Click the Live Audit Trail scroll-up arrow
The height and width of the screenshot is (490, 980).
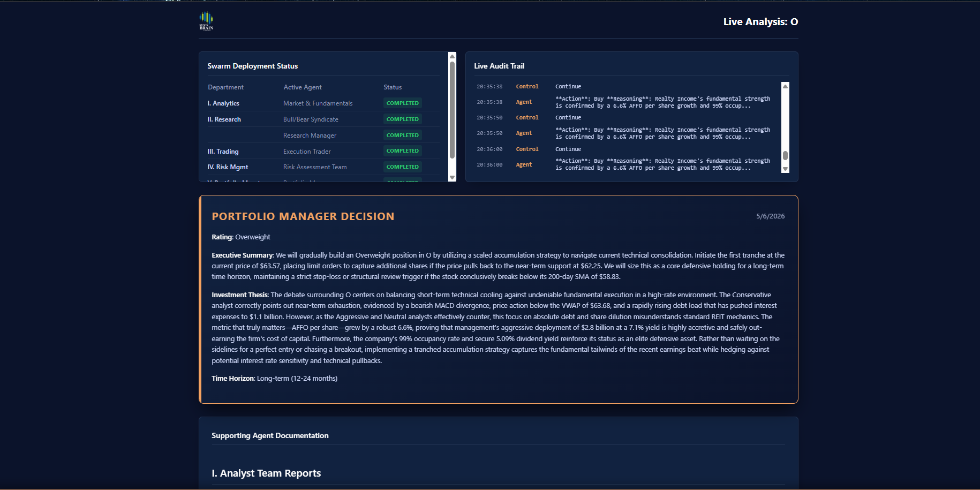coord(785,86)
